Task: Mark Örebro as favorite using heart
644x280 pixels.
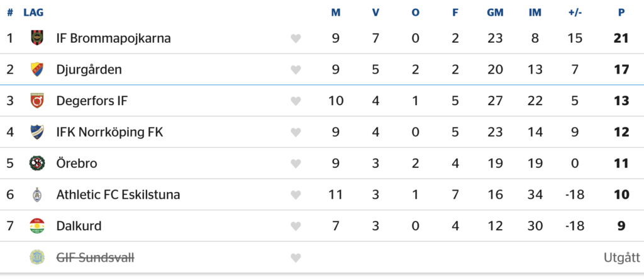Action: (296, 164)
